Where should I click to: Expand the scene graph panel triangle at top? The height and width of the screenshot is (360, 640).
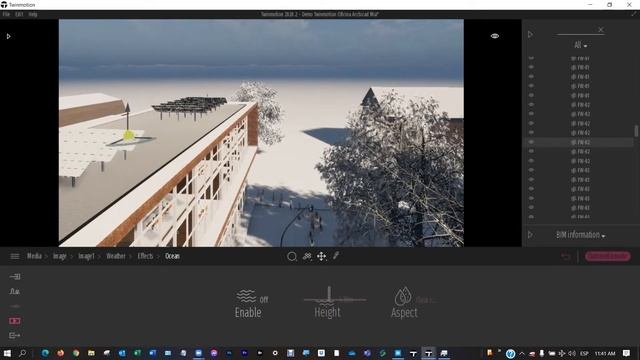pyautogui.click(x=530, y=35)
